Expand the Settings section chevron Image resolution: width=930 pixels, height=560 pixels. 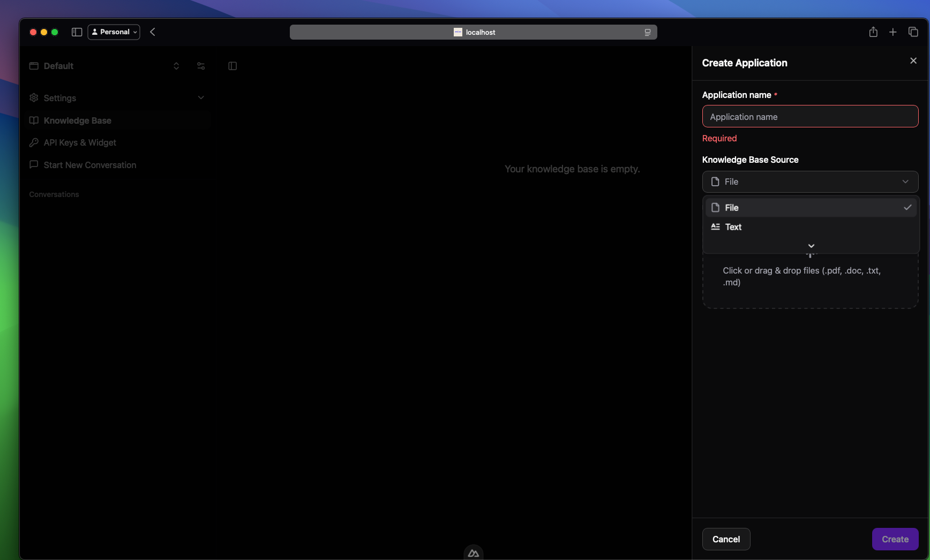[x=201, y=98]
